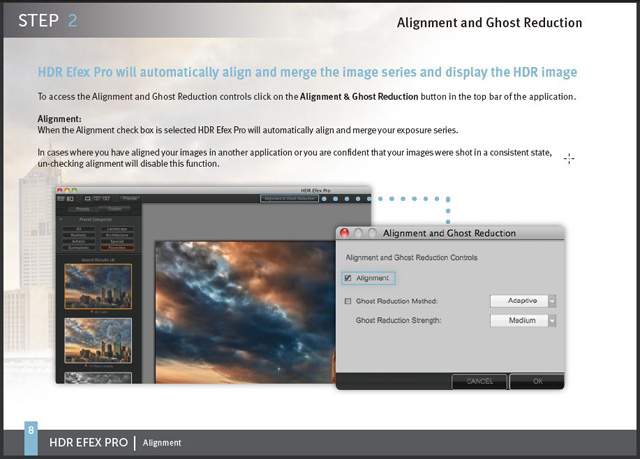Switch to the Custom tab
Screen dimensions: 640x459
115,209
